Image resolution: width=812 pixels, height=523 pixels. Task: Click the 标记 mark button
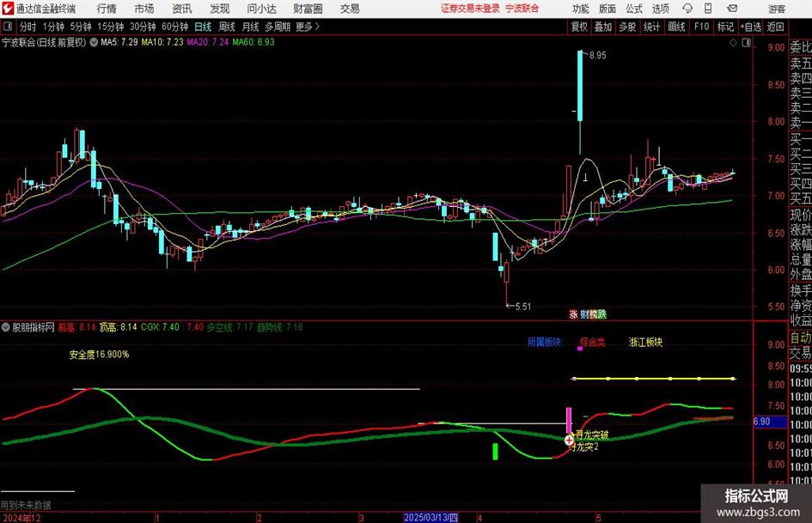pos(725,27)
